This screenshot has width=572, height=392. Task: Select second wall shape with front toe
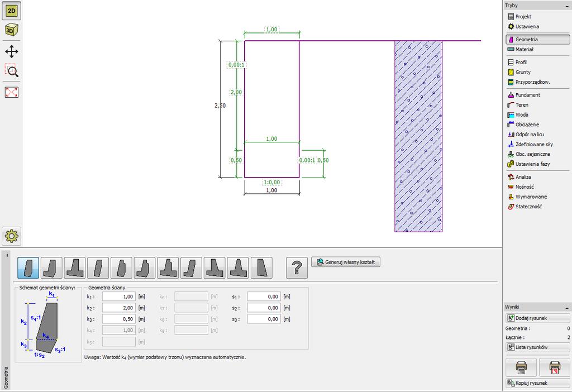(51, 268)
